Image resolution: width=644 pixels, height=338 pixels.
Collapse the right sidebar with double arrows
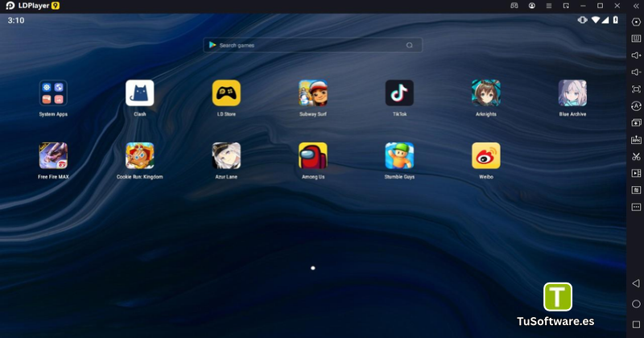coord(636,6)
